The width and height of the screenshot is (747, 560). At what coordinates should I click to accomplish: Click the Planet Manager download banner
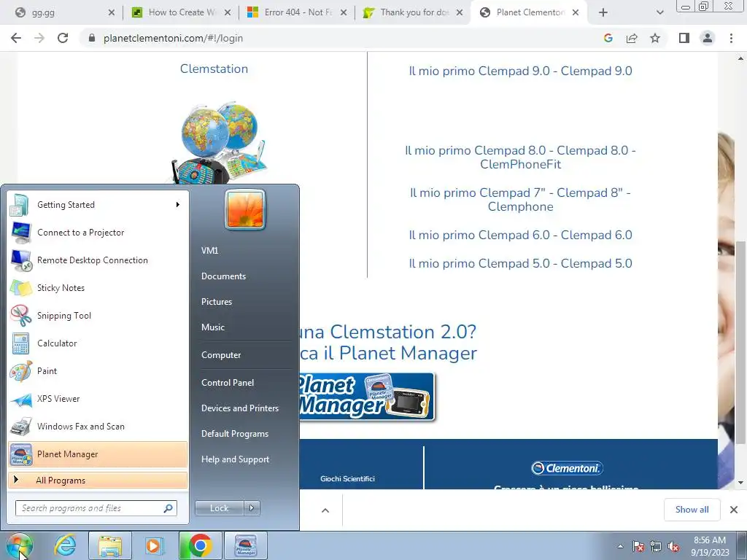coord(367,397)
